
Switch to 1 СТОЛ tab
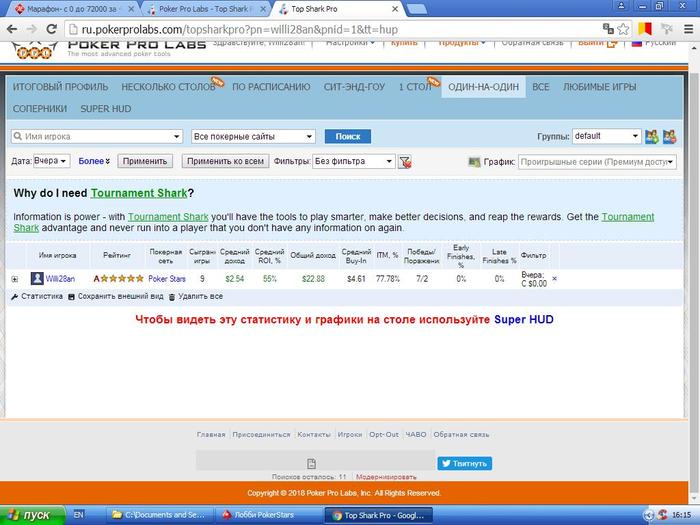[x=415, y=87]
